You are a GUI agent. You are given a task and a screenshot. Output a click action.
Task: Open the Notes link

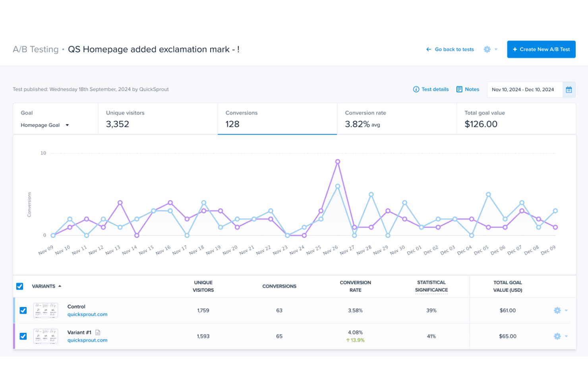pos(472,89)
